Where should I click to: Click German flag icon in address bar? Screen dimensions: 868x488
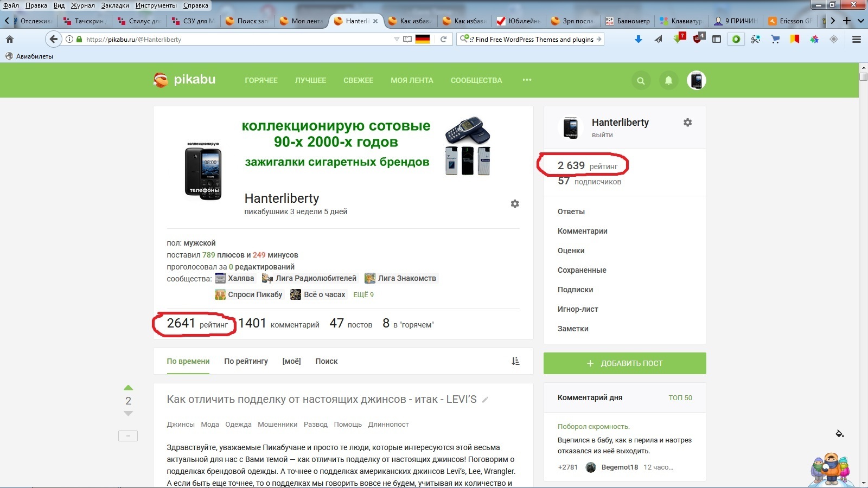tap(423, 39)
